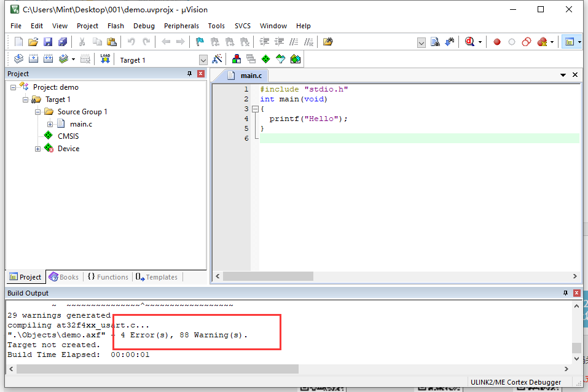Save all files toolbar icon
588x392 pixels.
pyautogui.click(x=63, y=42)
